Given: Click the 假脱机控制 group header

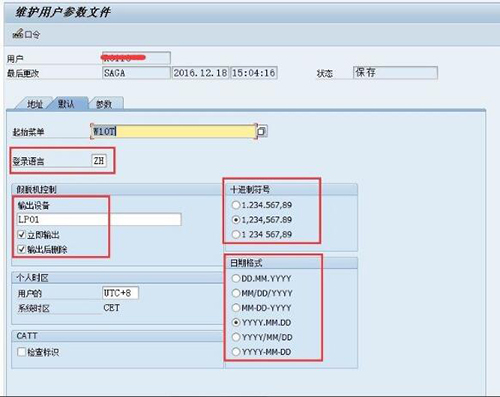Looking at the screenshot, I should click(36, 190).
